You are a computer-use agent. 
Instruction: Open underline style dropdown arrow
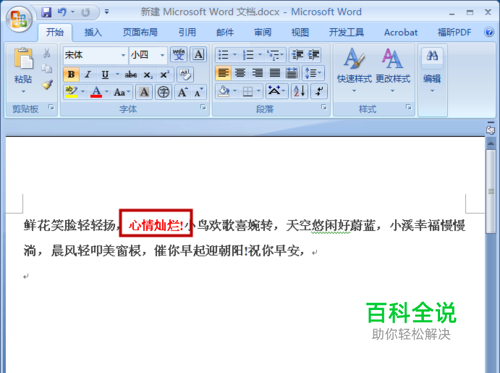[x=117, y=74]
